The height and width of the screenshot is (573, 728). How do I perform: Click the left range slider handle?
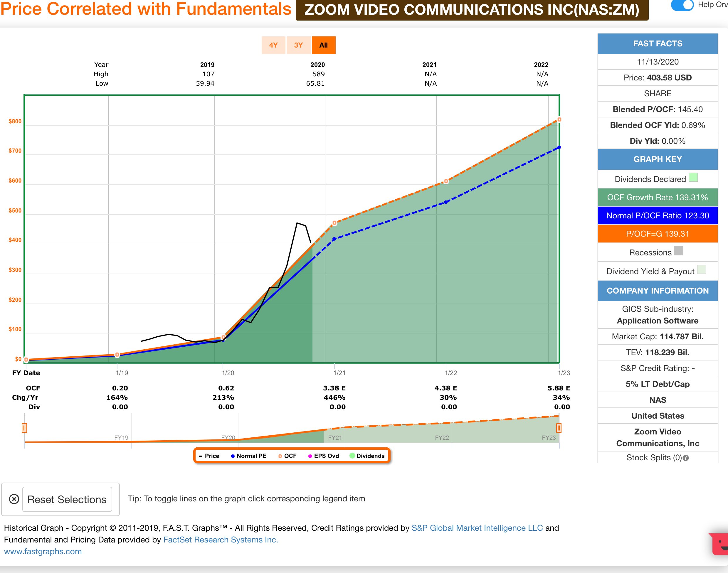point(24,428)
